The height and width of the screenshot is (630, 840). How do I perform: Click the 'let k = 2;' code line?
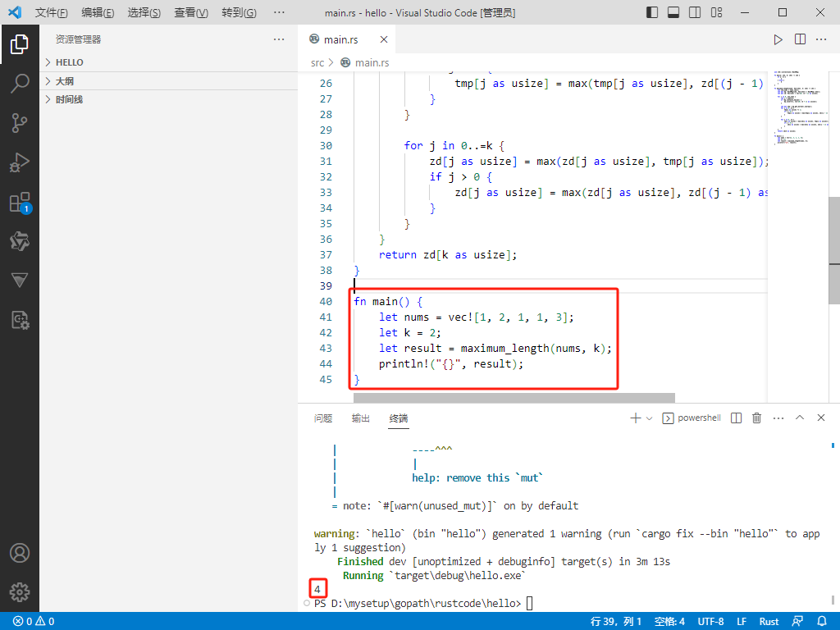[410, 333]
